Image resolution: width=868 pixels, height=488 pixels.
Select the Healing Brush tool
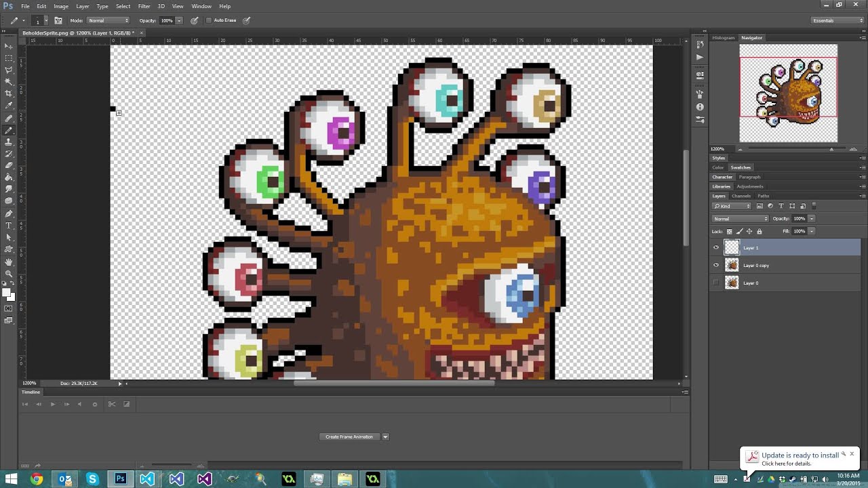(8, 118)
